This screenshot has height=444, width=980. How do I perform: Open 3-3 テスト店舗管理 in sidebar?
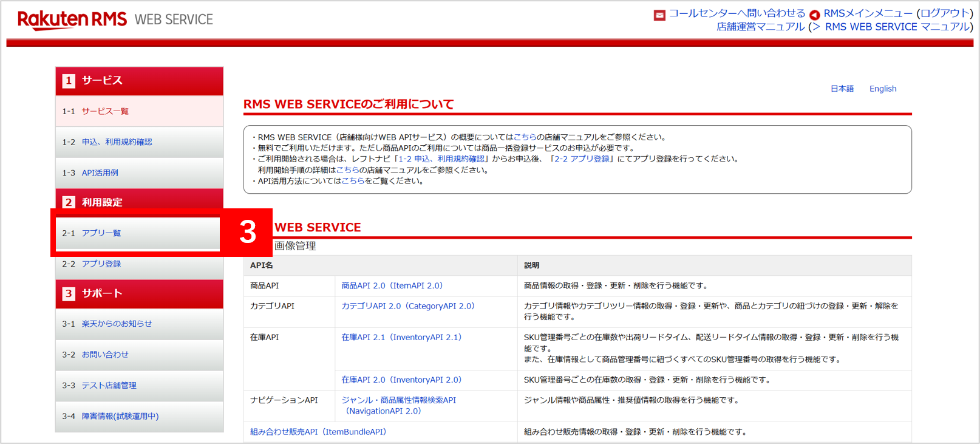[139, 386]
